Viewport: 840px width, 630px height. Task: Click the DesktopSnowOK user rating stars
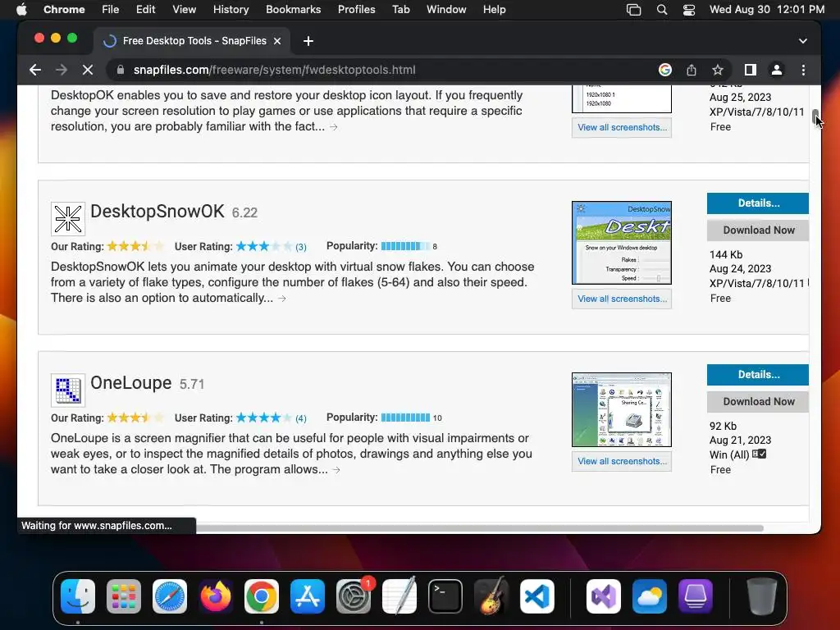[264, 246]
